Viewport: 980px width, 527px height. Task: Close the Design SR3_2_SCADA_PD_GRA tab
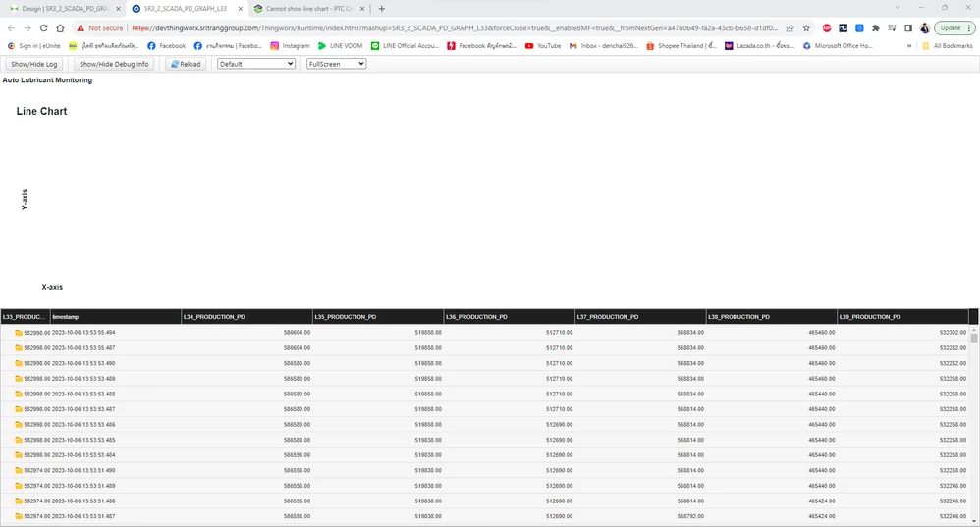[118, 9]
